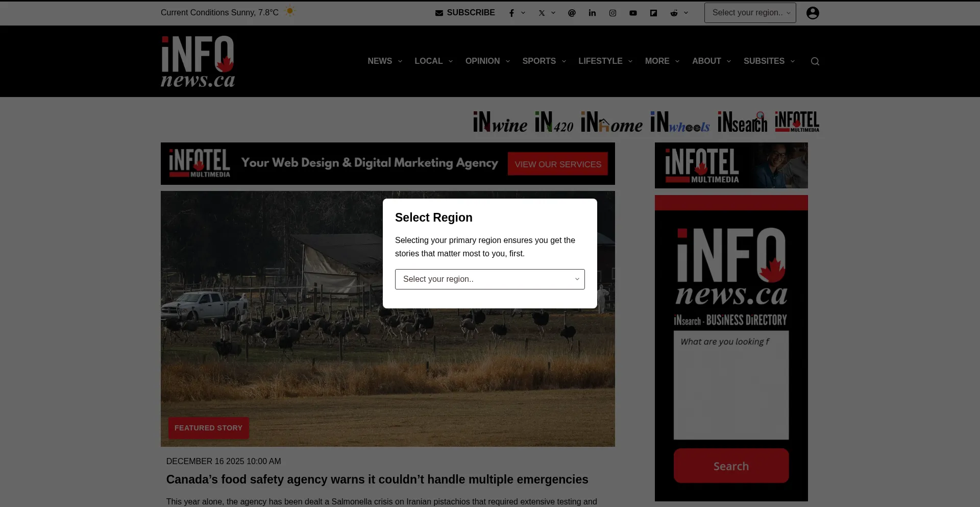The height and width of the screenshot is (507, 980).
Task: Open the user account icon
Action: pyautogui.click(x=813, y=13)
